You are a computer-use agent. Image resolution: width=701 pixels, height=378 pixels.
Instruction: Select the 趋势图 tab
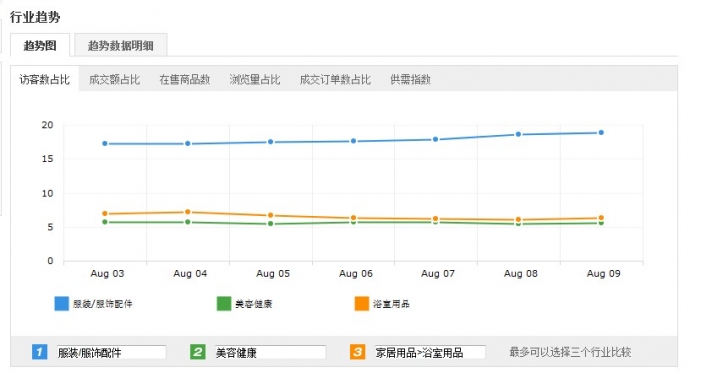[x=40, y=46]
